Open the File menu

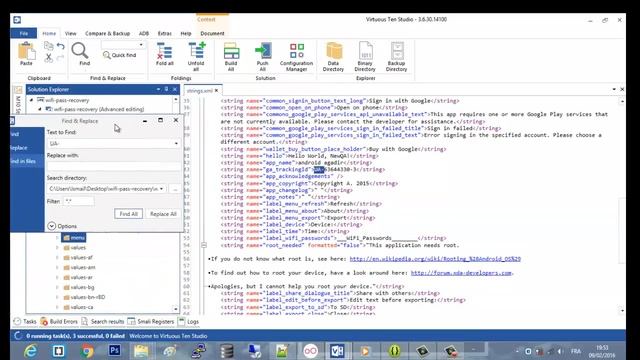coord(24,33)
